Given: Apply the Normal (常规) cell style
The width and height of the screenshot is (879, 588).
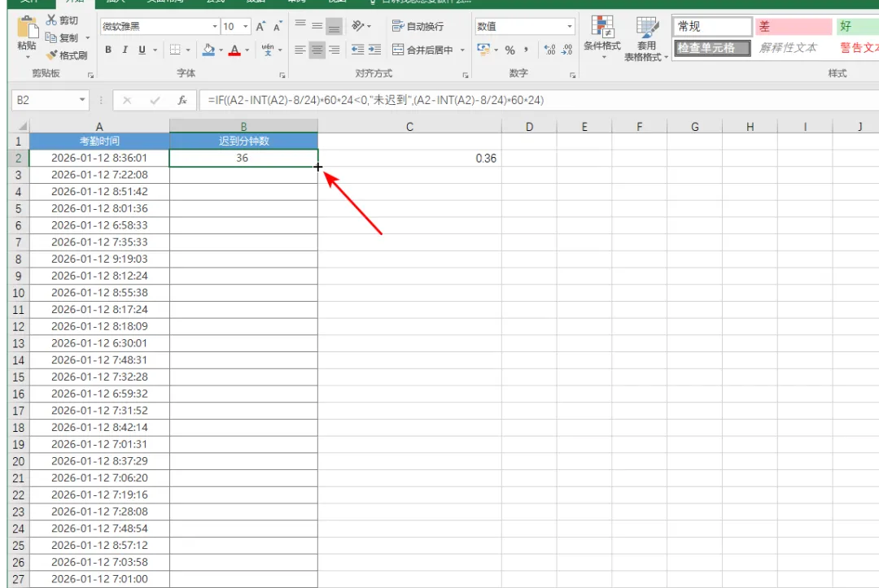Looking at the screenshot, I should click(712, 26).
